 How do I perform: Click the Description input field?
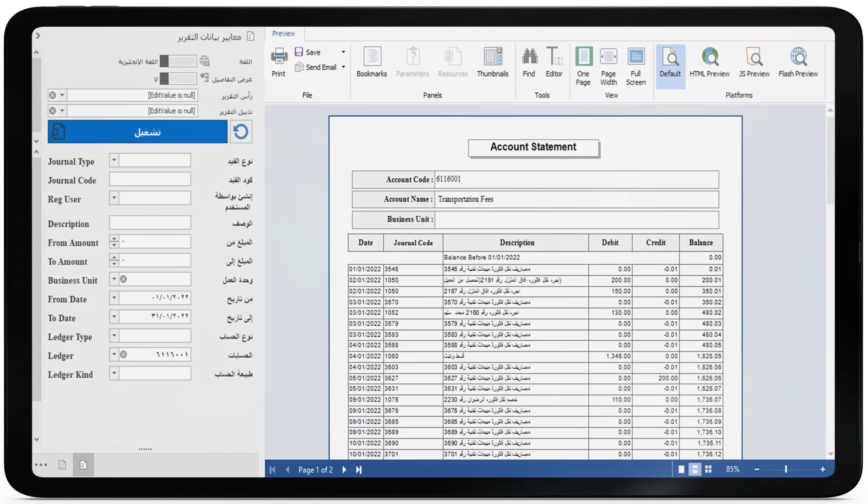(x=150, y=223)
